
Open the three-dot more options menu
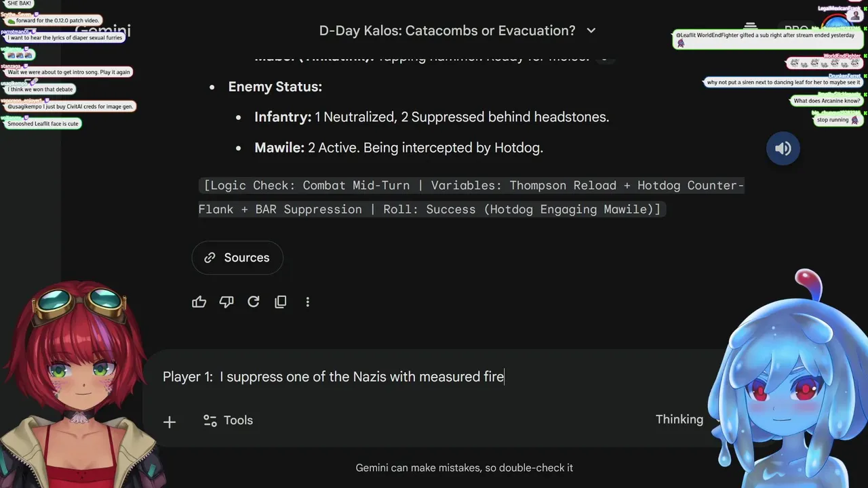[x=308, y=302]
